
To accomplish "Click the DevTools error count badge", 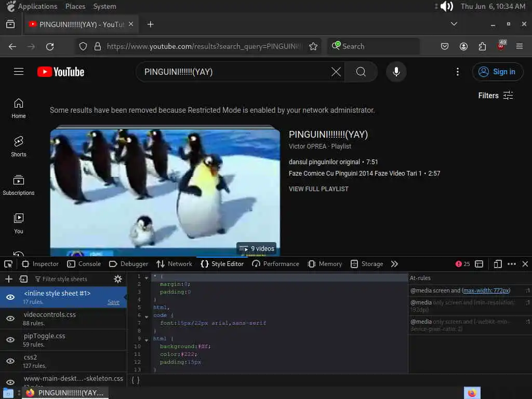I will click(x=463, y=264).
